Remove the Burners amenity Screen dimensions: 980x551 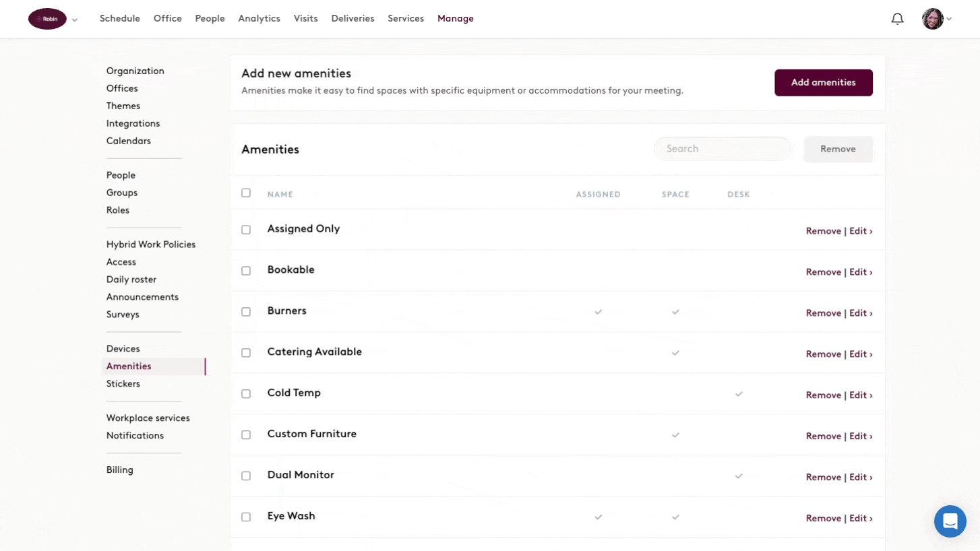pos(824,313)
